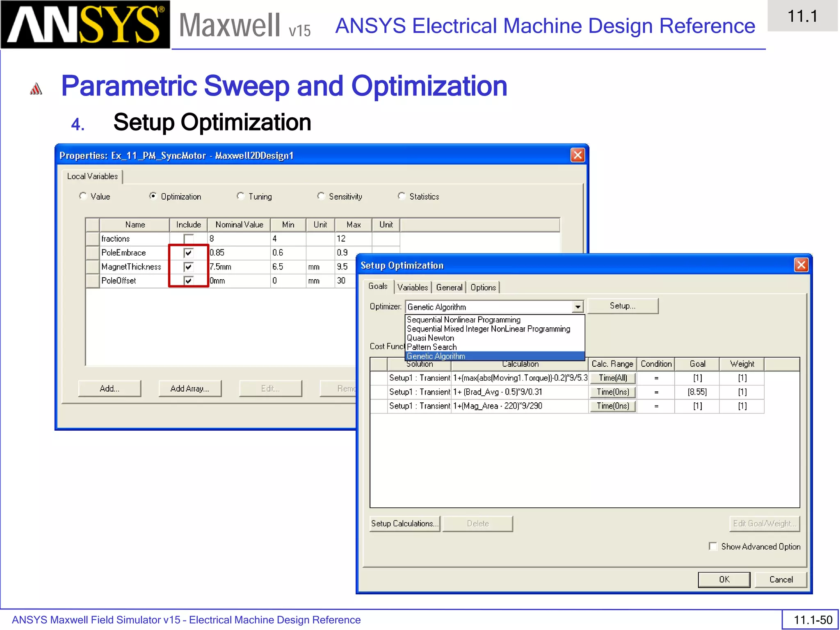Switch to the General tab
Image resolution: width=840 pixels, height=630 pixels.
pyautogui.click(x=449, y=287)
